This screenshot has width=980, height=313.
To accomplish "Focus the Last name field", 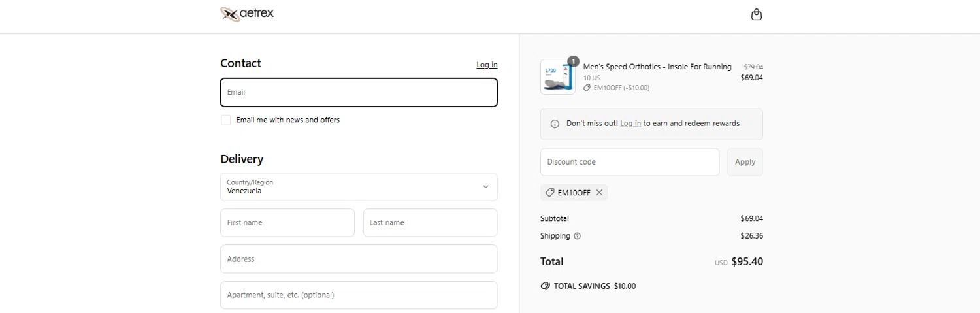I will 430,223.
